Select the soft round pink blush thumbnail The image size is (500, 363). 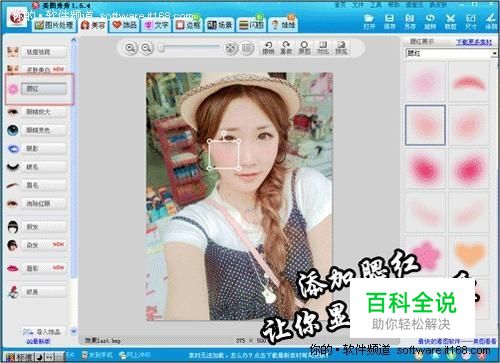[x=425, y=82]
